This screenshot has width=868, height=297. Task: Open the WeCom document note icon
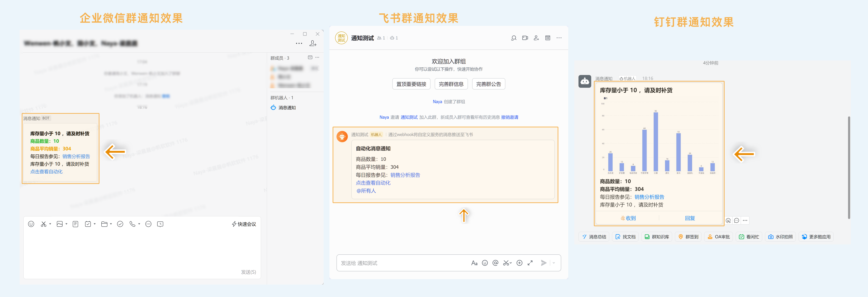75,224
